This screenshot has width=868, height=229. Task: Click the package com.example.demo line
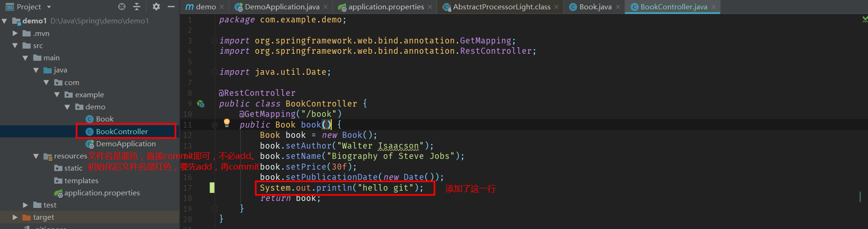click(283, 20)
